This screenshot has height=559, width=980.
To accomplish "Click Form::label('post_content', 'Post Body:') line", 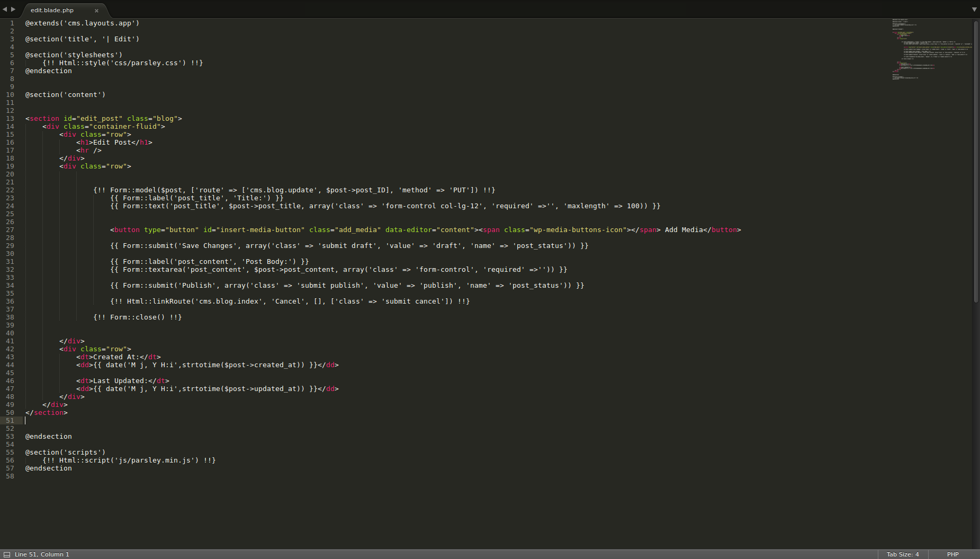I will point(210,262).
